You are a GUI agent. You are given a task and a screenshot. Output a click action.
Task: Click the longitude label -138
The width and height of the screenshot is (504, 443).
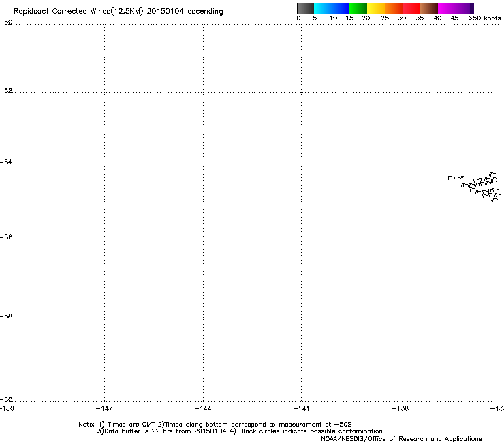pos(400,408)
